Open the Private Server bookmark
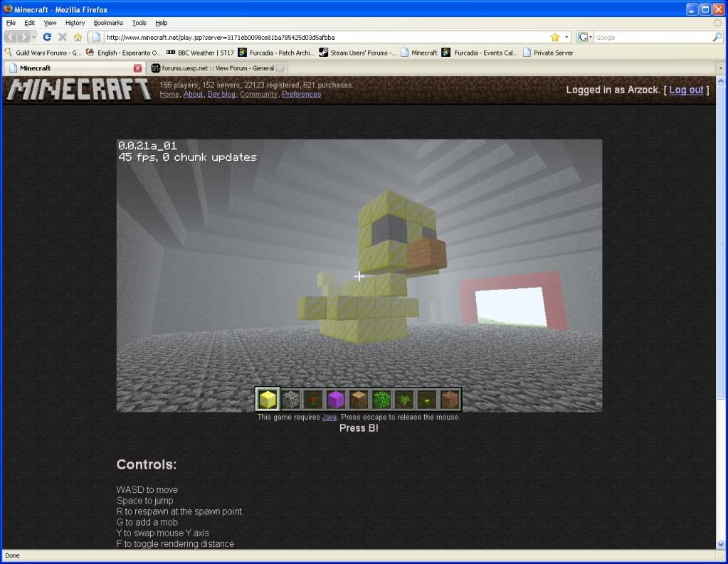The image size is (728, 564). [549, 53]
